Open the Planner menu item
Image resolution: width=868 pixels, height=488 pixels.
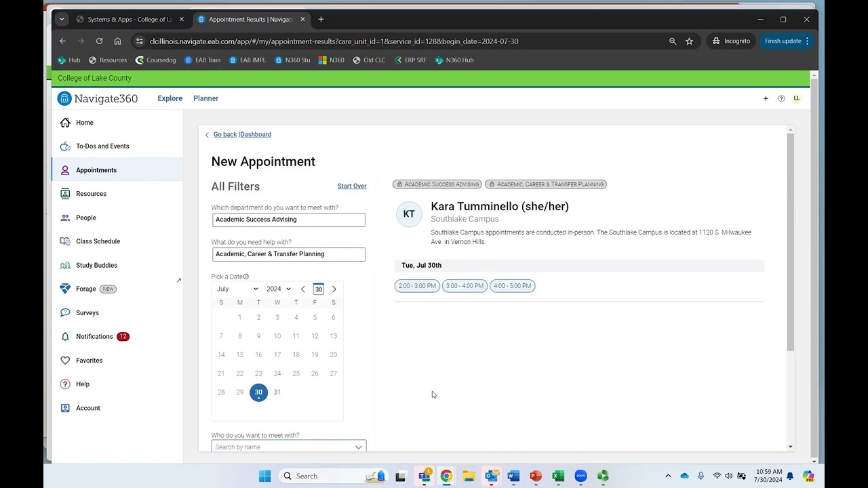pos(205,98)
